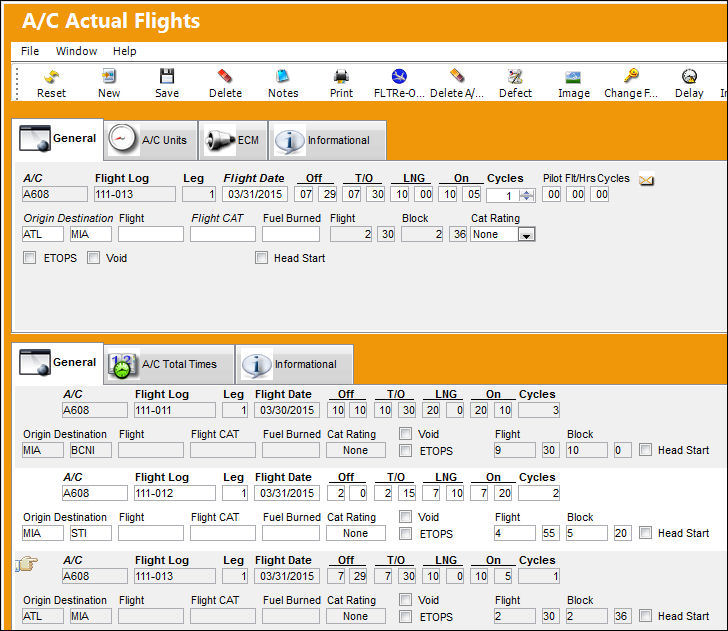728x631 pixels.
Task: Open upper Informational tab
Action: click(x=327, y=140)
